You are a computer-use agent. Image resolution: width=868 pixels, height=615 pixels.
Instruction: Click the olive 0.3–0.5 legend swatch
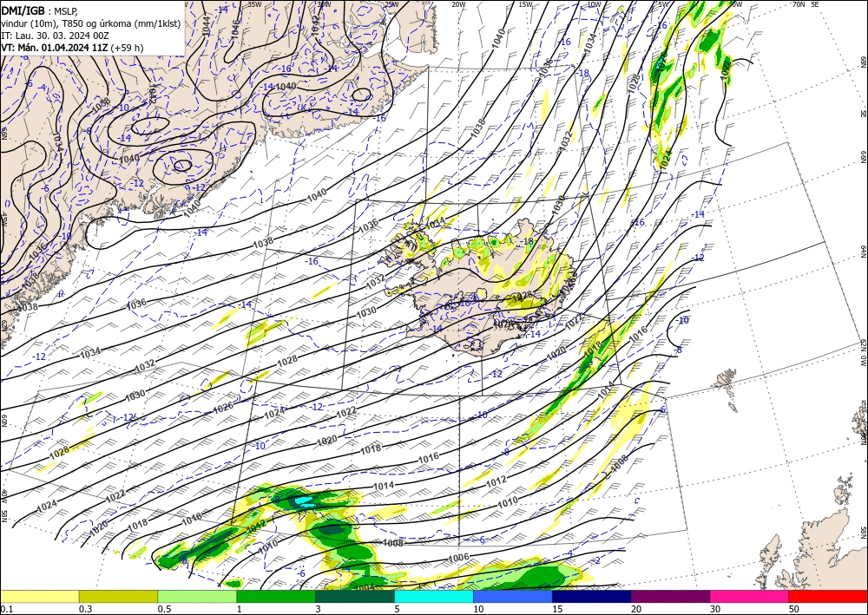tap(118, 596)
